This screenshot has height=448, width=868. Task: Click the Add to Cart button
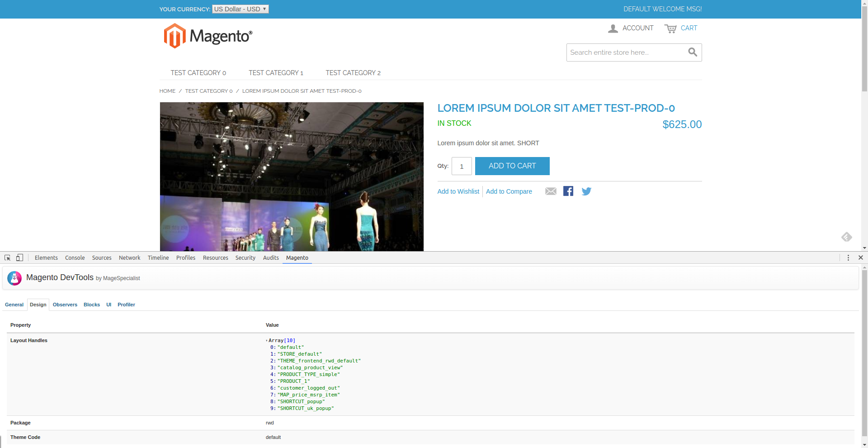click(x=512, y=166)
